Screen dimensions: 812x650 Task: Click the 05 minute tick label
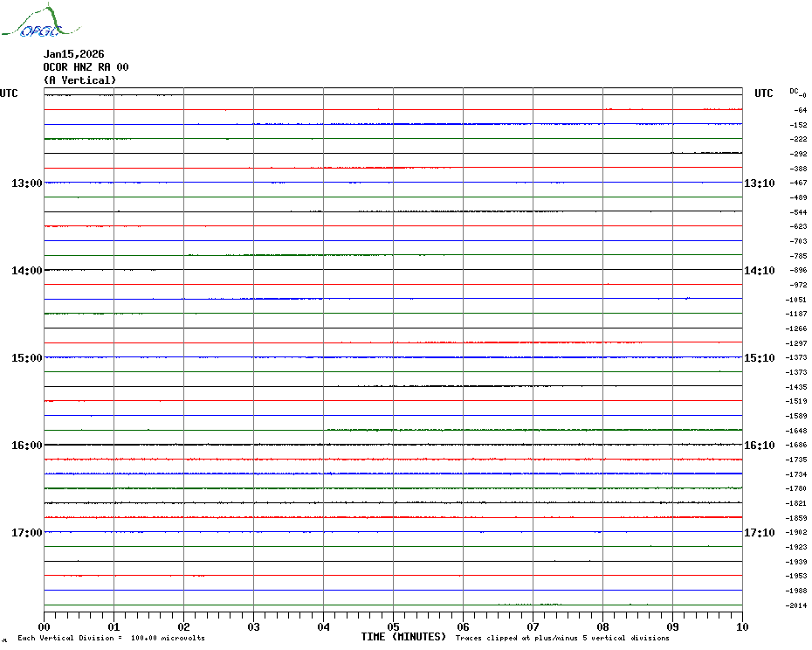393,626
